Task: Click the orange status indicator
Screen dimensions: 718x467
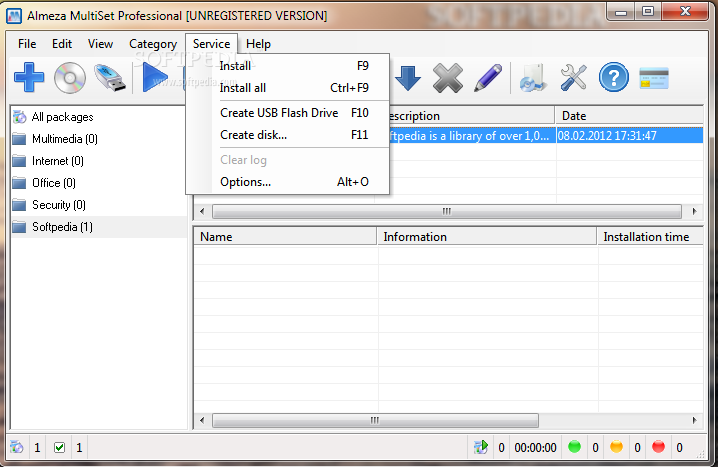Action: pyautogui.click(x=616, y=446)
